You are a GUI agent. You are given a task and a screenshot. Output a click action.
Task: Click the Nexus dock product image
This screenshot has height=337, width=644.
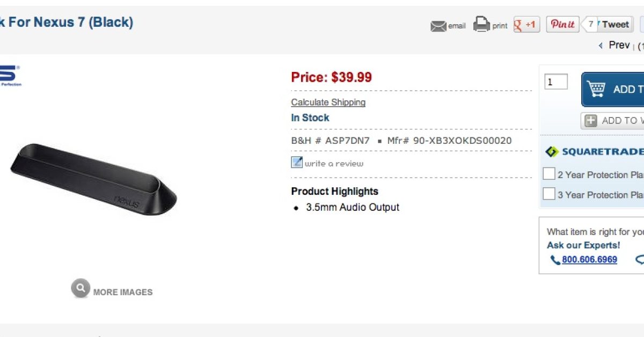pyautogui.click(x=94, y=179)
